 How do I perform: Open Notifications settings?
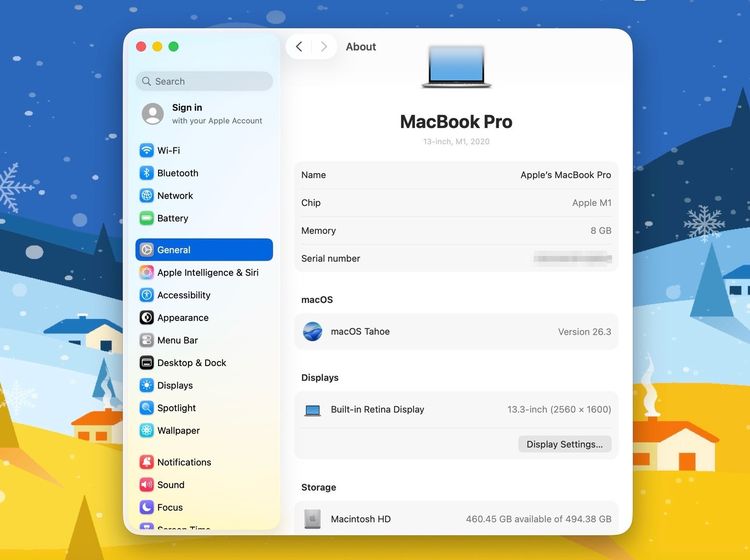pyautogui.click(x=204, y=462)
